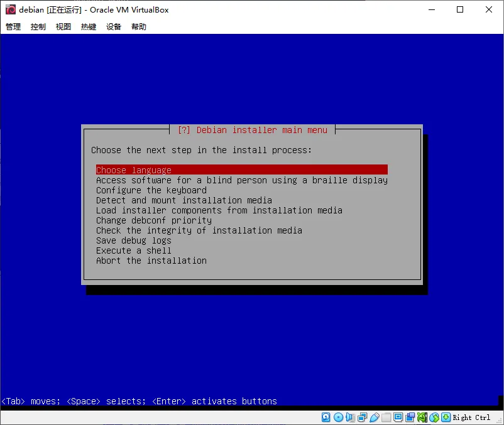Click the screen recording status icon
This screenshot has width=504, height=425.
point(410,417)
